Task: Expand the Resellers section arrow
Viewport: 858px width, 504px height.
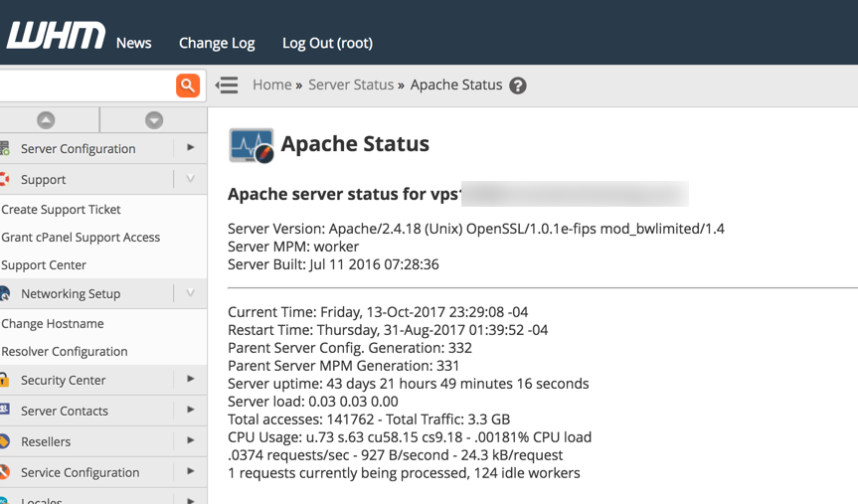Action: [x=190, y=440]
